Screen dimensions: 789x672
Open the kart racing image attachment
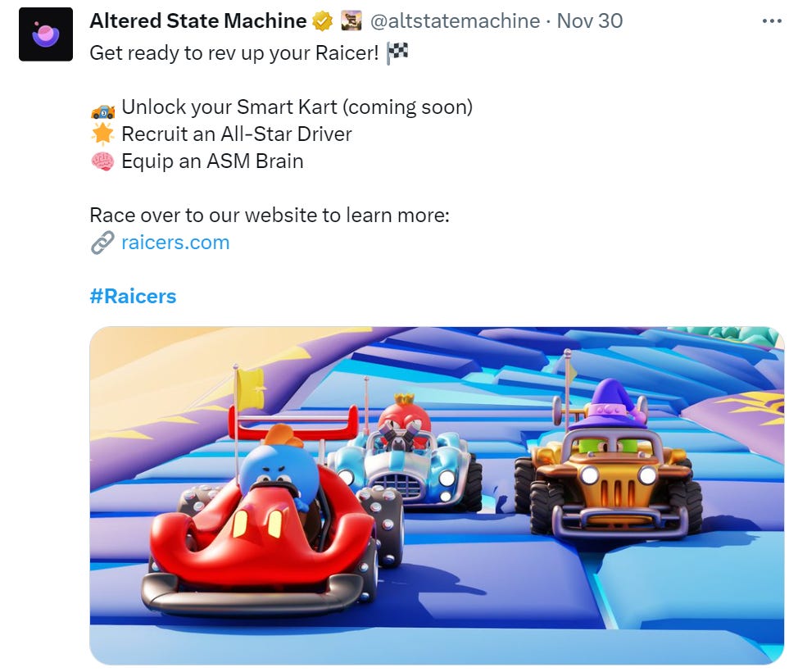[437, 496]
